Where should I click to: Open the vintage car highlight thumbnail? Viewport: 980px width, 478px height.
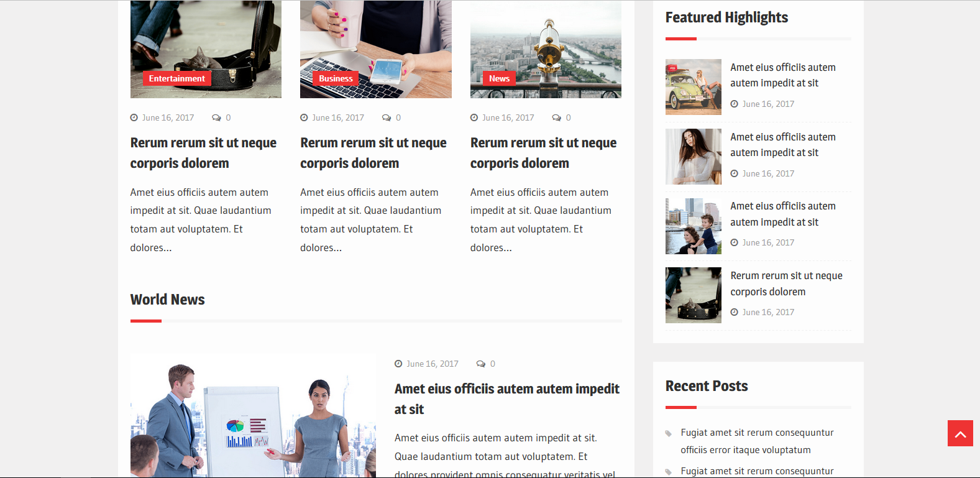693,87
